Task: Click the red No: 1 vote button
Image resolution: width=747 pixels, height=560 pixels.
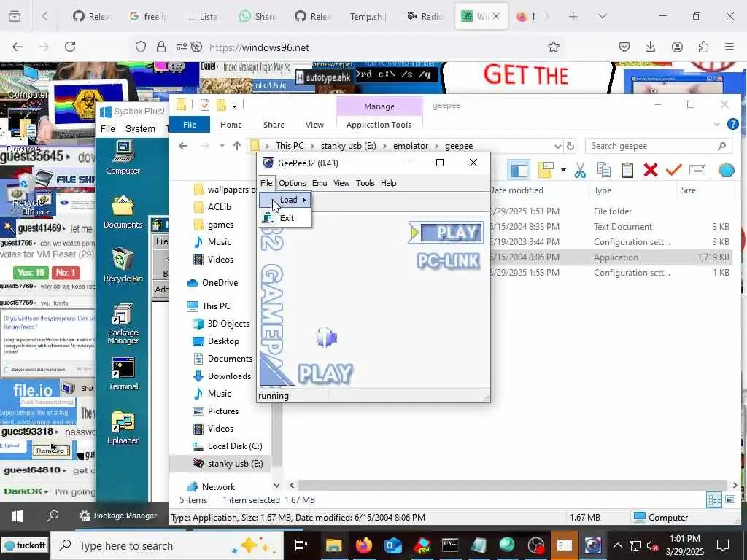Action: coord(66,273)
